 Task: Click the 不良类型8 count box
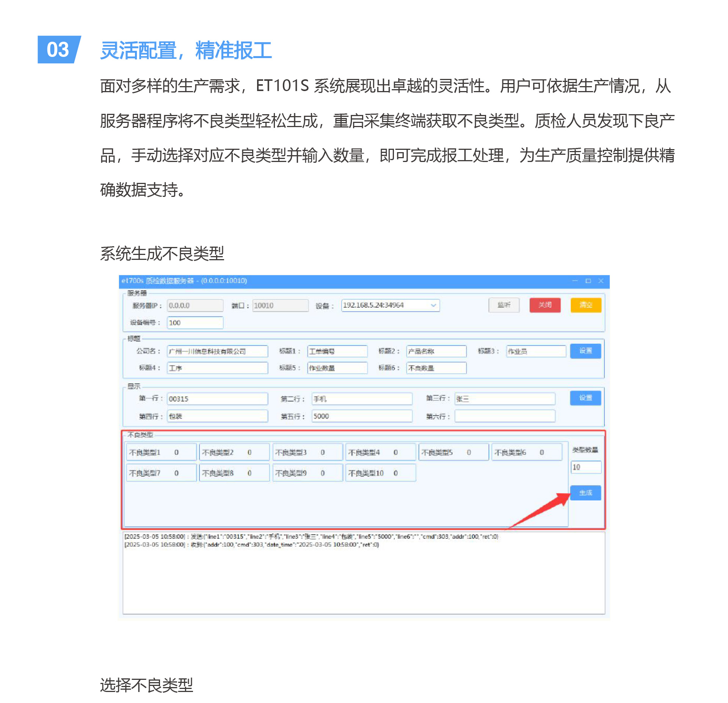point(235,473)
